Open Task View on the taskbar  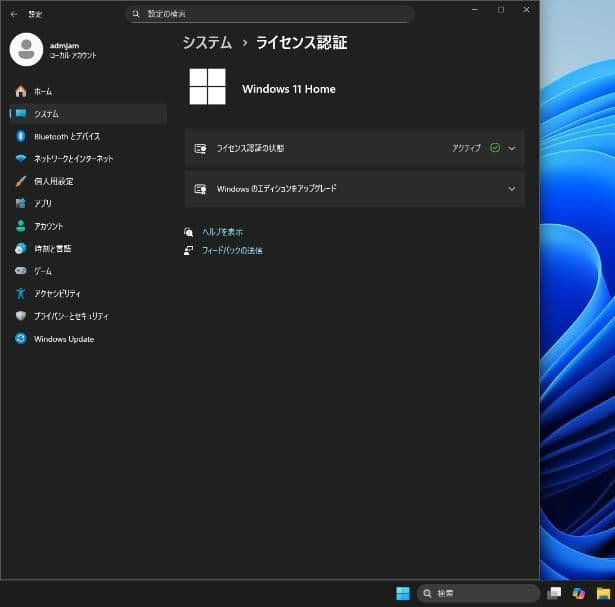554,593
